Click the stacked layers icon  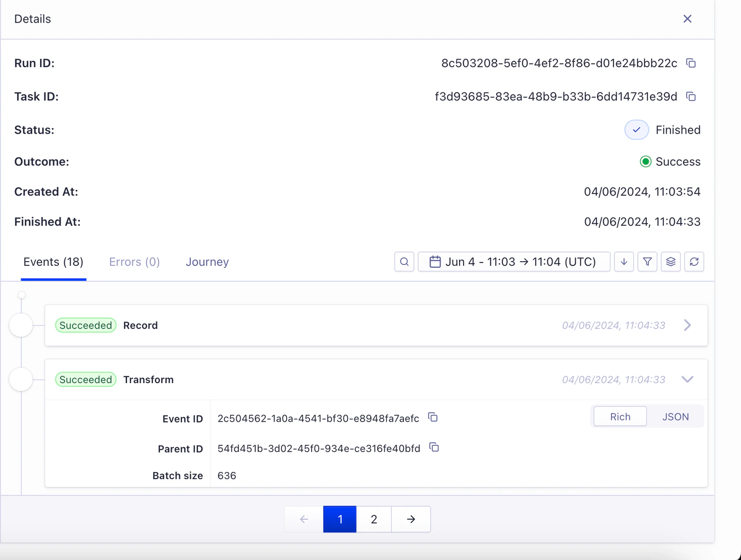click(x=671, y=262)
